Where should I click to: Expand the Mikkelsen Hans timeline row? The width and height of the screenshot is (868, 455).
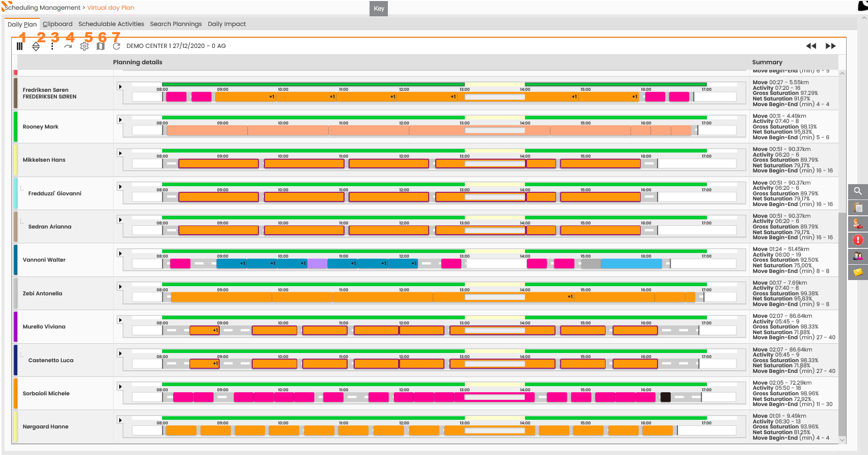pyautogui.click(x=120, y=153)
